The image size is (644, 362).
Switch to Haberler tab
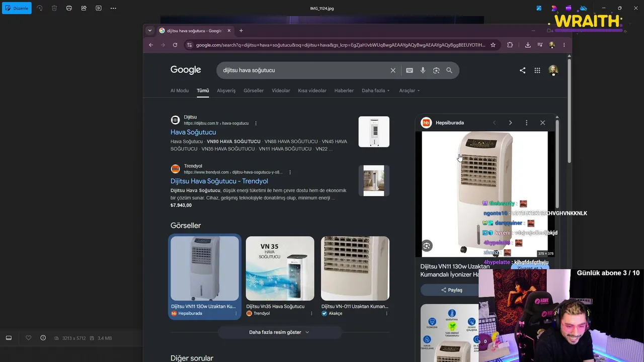point(344,90)
